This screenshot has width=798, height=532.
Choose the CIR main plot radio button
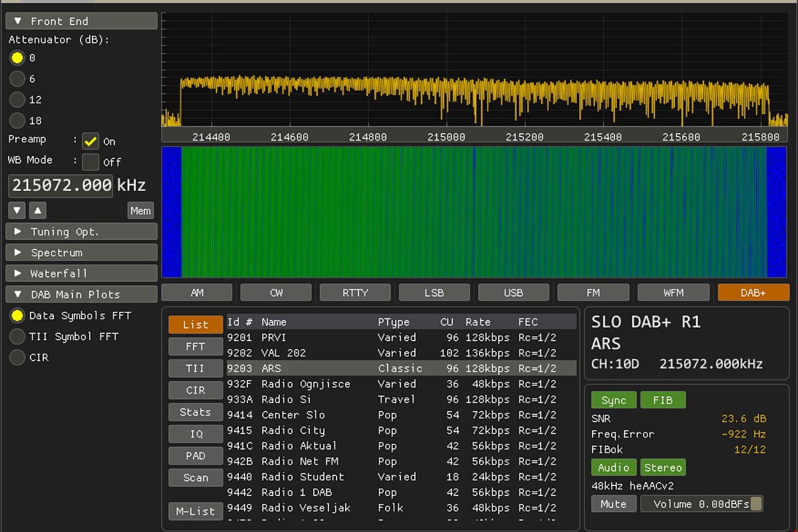coord(17,358)
